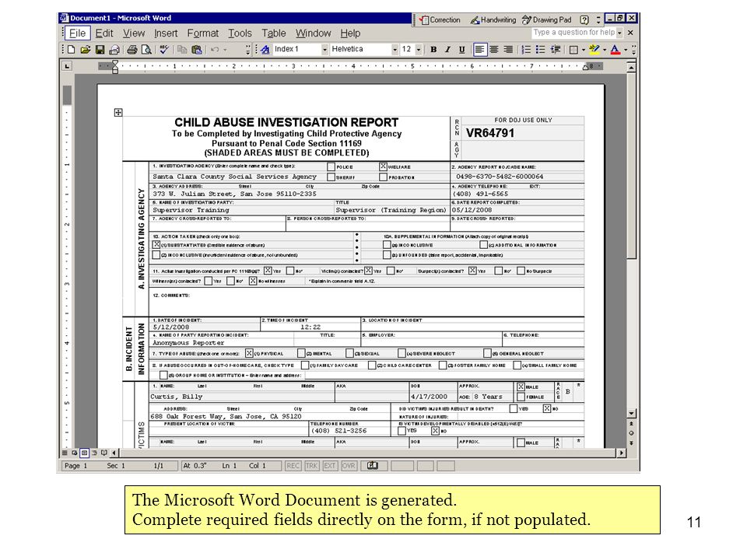747x560 pixels.
Task: Click the Correction button in language bar
Action: (x=439, y=19)
